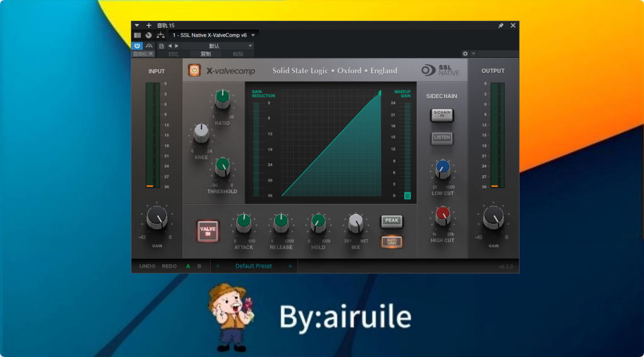644x357 pixels.
Task: Go to next preset with right arrow
Action: click(291, 266)
